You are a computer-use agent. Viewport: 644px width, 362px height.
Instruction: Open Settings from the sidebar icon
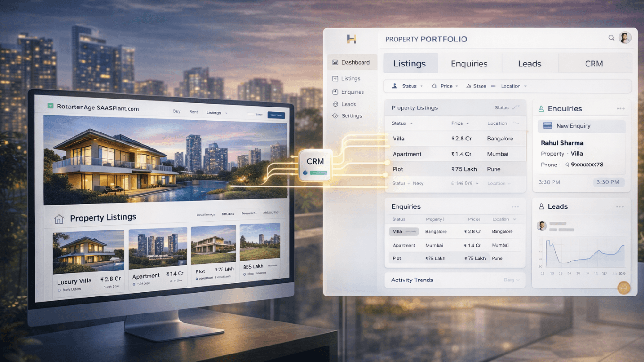[x=336, y=115]
